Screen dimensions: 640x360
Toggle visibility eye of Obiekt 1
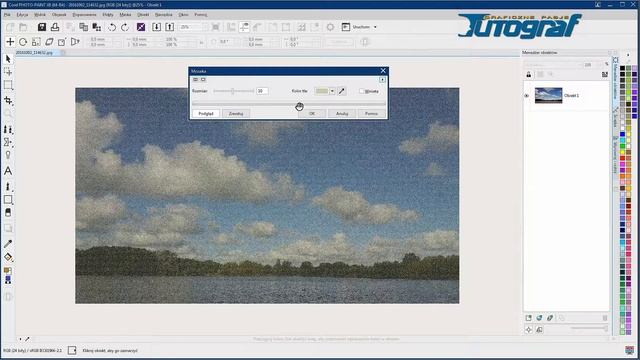[527, 96]
